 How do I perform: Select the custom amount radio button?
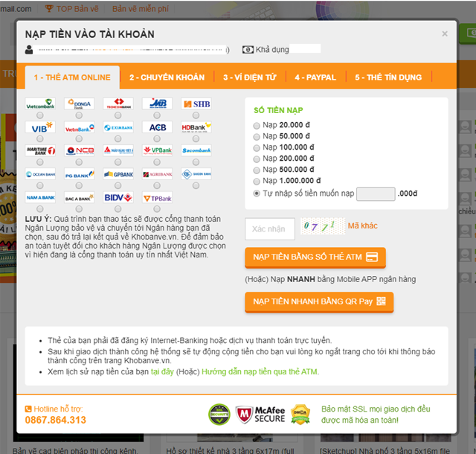point(257,194)
